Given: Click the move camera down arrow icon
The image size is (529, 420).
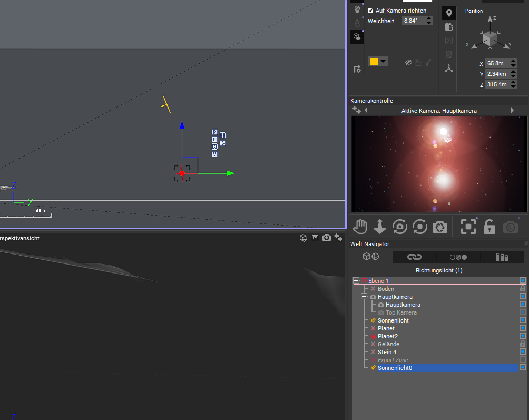Looking at the screenshot, I should point(380,227).
